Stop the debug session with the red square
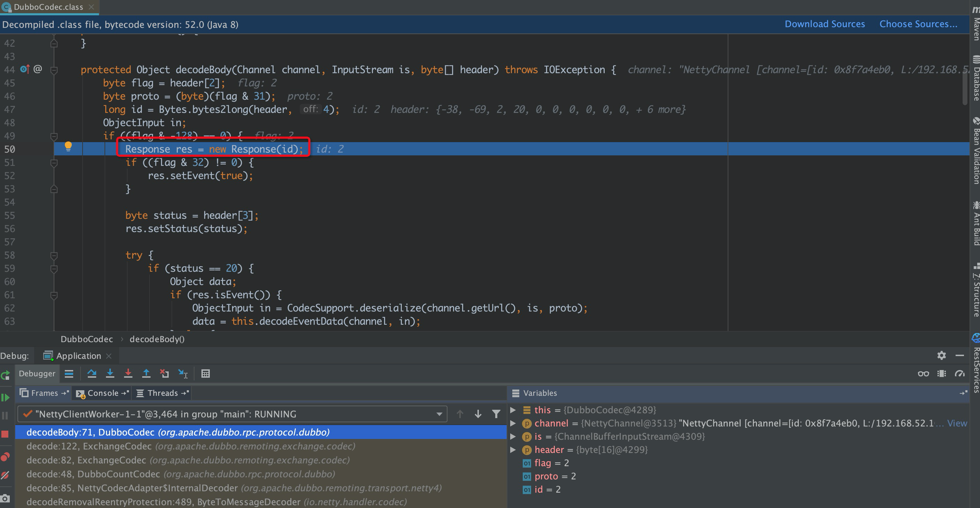The width and height of the screenshot is (980, 508). [5, 434]
